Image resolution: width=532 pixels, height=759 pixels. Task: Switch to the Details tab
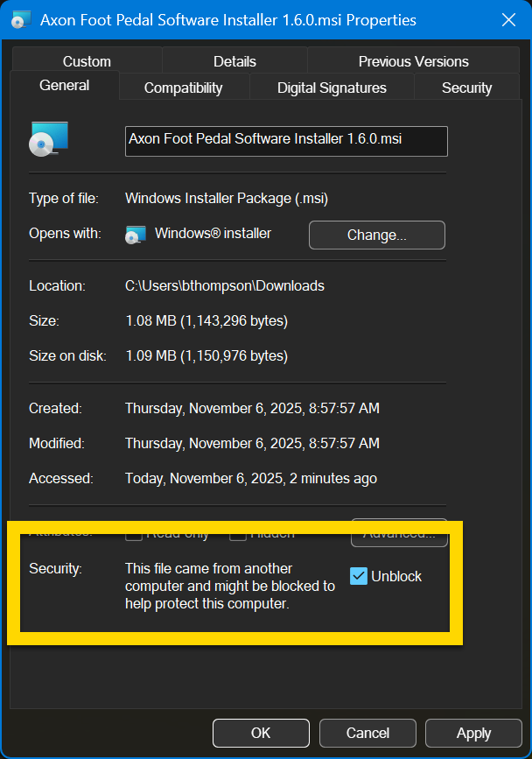pyautogui.click(x=234, y=61)
